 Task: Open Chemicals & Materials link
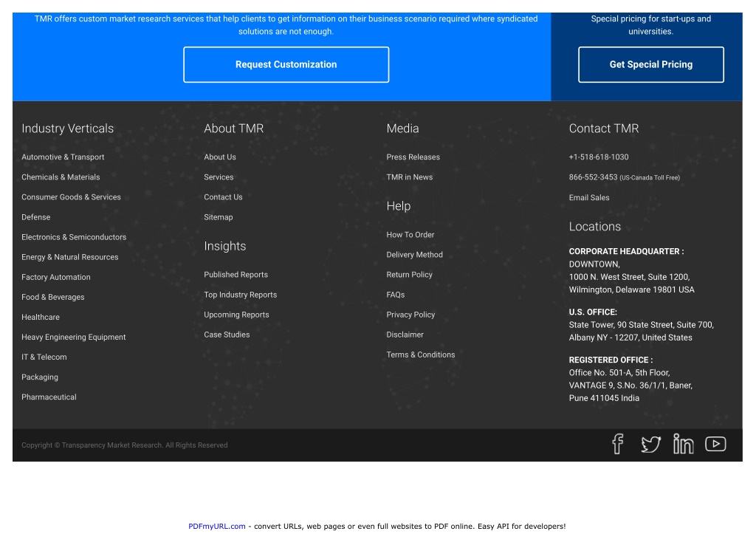[61, 177]
